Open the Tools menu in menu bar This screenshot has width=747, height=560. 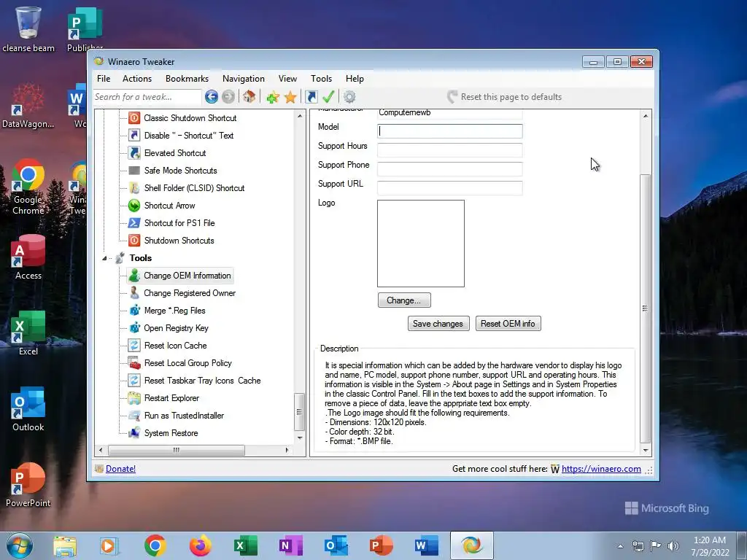321,79
